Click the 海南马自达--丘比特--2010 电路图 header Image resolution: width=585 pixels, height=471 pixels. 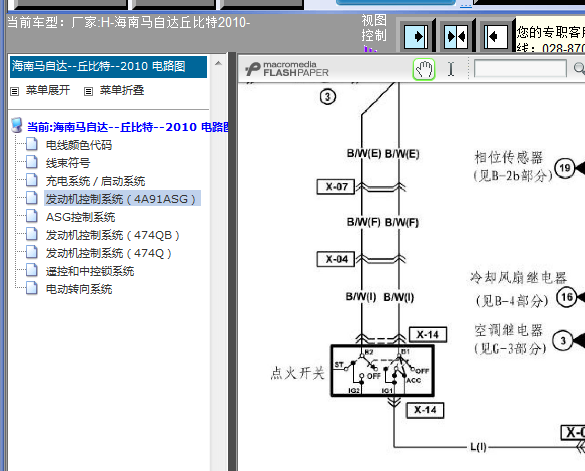pos(108,67)
